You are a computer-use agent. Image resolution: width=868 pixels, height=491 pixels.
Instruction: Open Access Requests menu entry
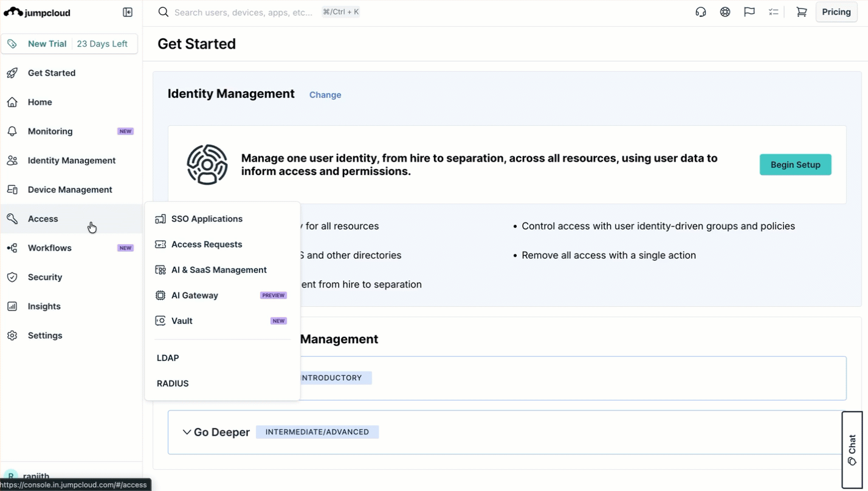click(x=222, y=244)
